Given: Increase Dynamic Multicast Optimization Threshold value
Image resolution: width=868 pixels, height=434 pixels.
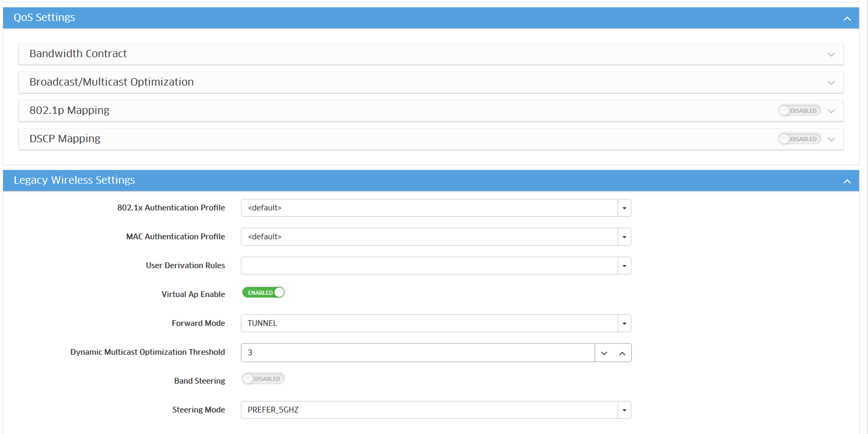Looking at the screenshot, I should (x=622, y=353).
